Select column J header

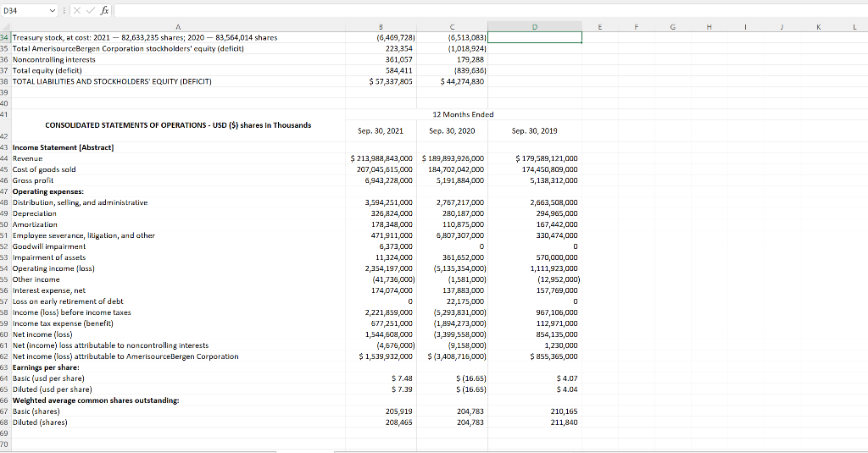(x=782, y=26)
